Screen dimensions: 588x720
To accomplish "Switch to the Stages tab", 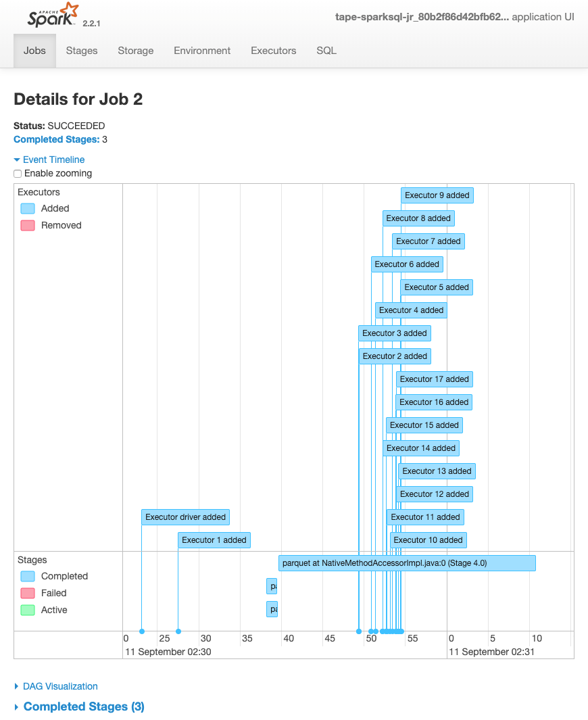I will pyautogui.click(x=81, y=51).
